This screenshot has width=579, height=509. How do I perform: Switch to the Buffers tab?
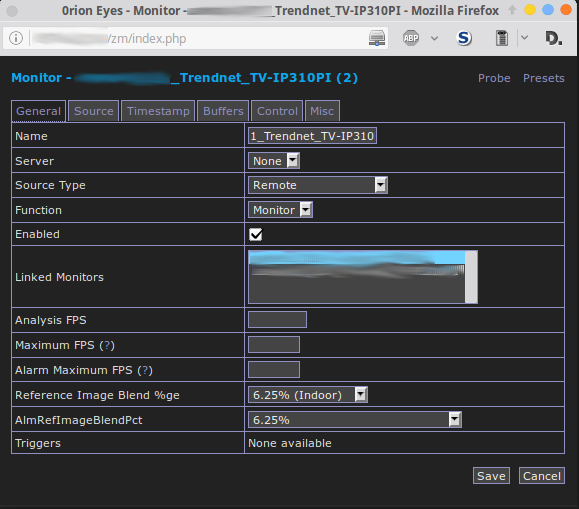click(223, 111)
